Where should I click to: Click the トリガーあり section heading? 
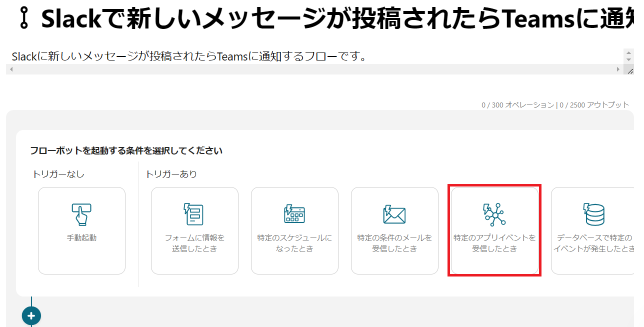tap(171, 174)
